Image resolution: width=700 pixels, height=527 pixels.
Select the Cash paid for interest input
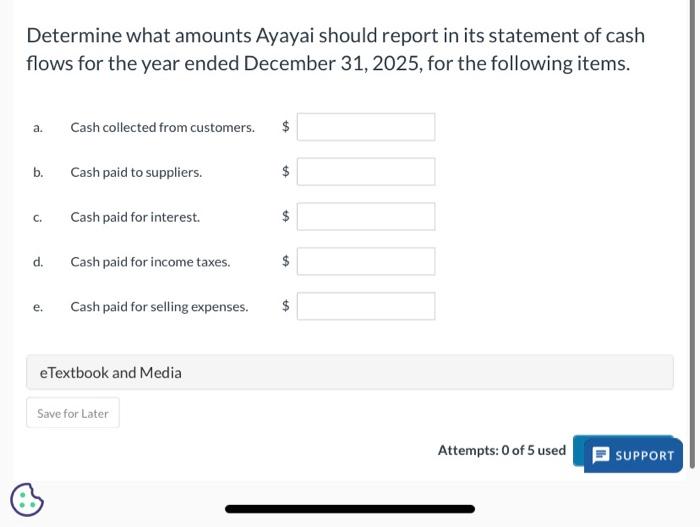366,216
